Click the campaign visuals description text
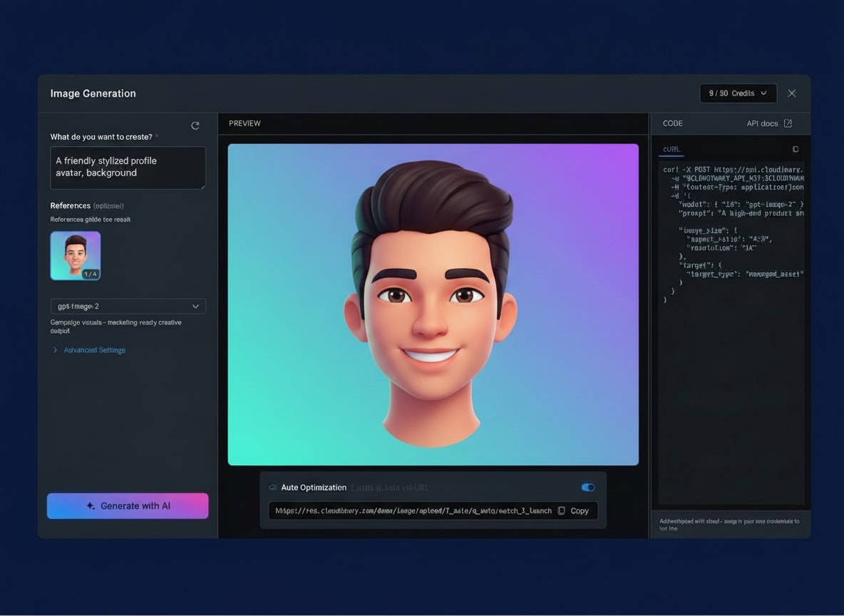The width and height of the screenshot is (844, 616). (115, 327)
